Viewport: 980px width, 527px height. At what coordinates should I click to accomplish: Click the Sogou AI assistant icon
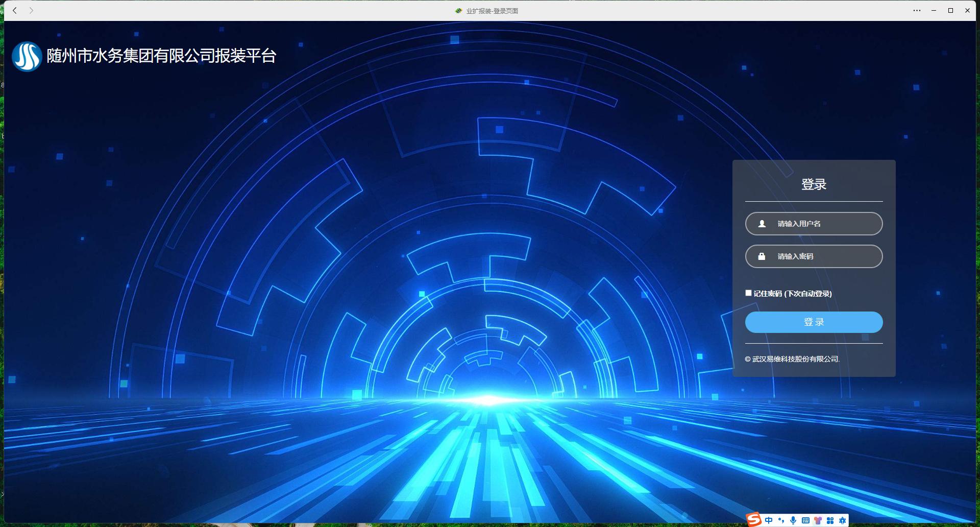point(842,520)
